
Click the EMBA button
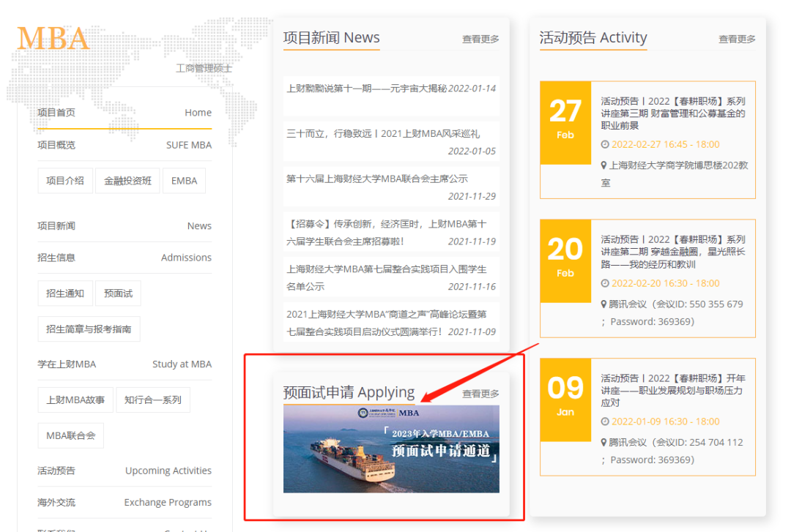tap(184, 180)
